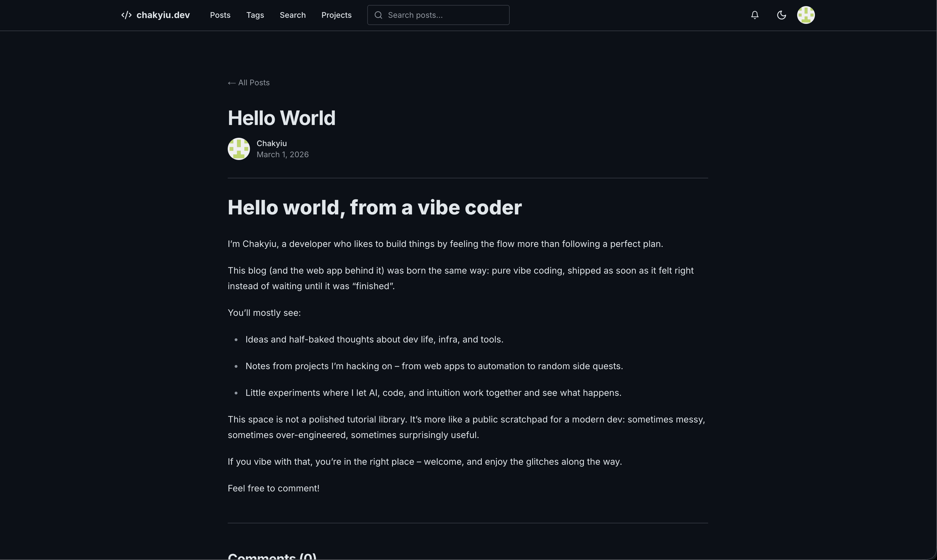Open the Posts navigation item
Image resolution: width=937 pixels, height=560 pixels.
220,15
